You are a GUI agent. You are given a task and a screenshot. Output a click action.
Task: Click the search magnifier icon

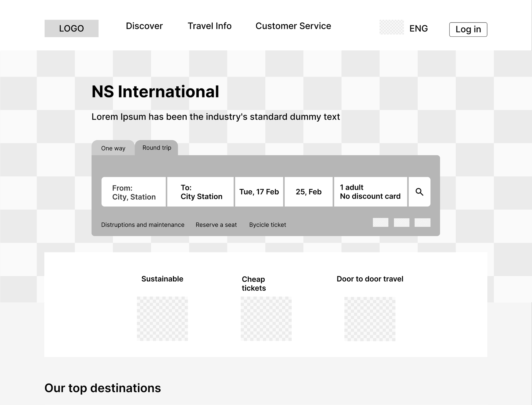coord(419,192)
